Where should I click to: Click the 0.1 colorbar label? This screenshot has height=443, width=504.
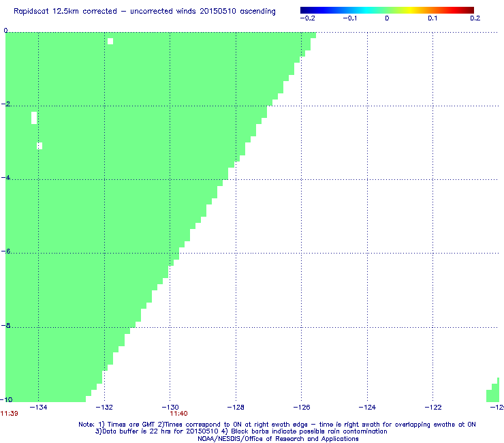point(432,18)
